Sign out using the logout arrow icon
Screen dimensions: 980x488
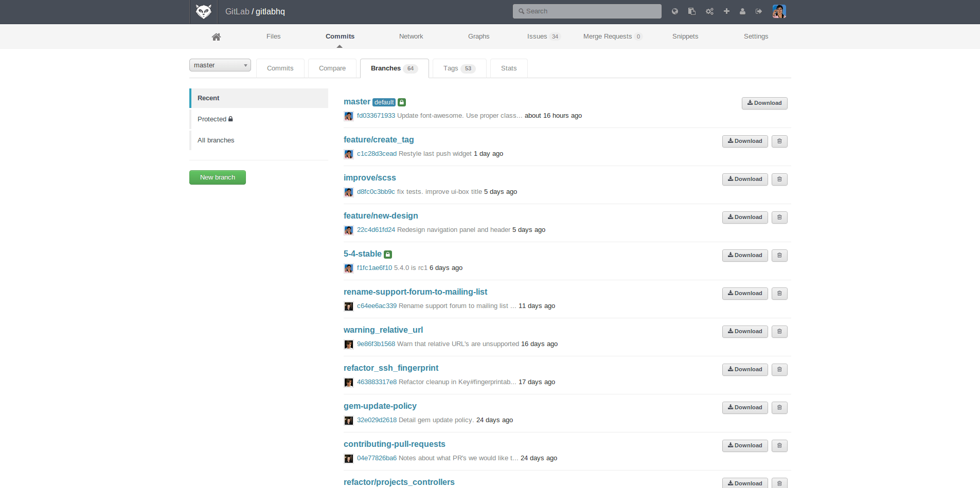coord(759,11)
